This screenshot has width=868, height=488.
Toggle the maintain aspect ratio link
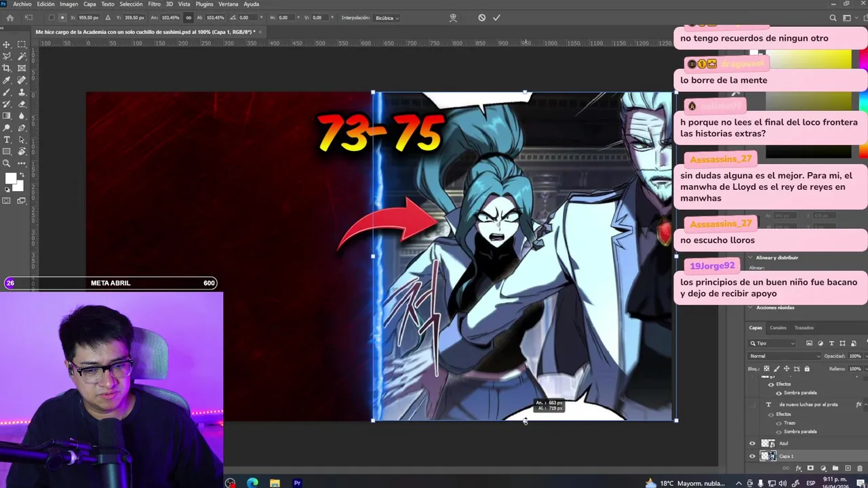pyautogui.click(x=189, y=18)
